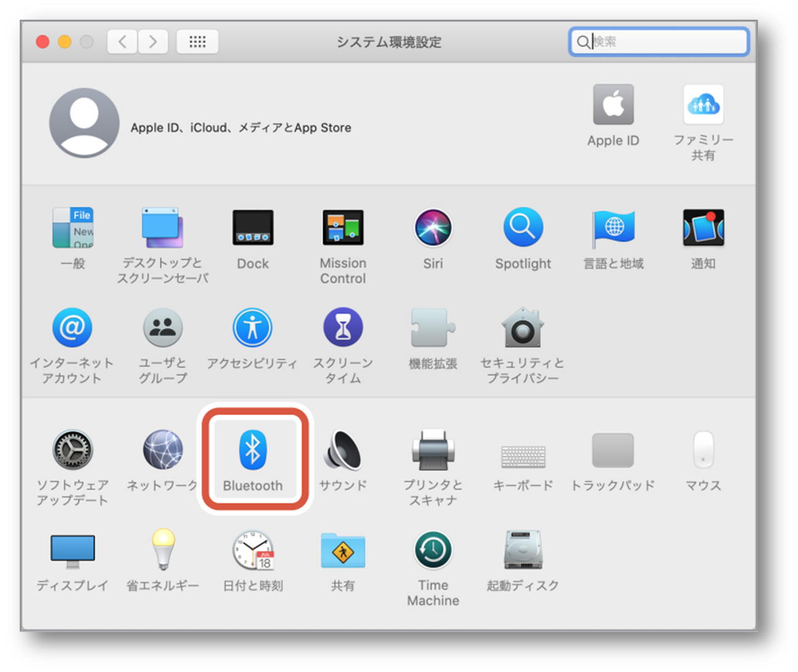Minimize window with the yellow button
798x672 pixels.
click(x=65, y=42)
